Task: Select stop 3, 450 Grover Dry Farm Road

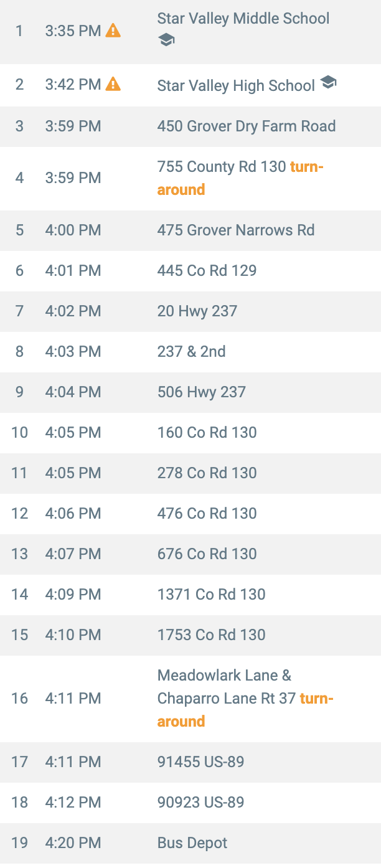Action: [190, 126]
